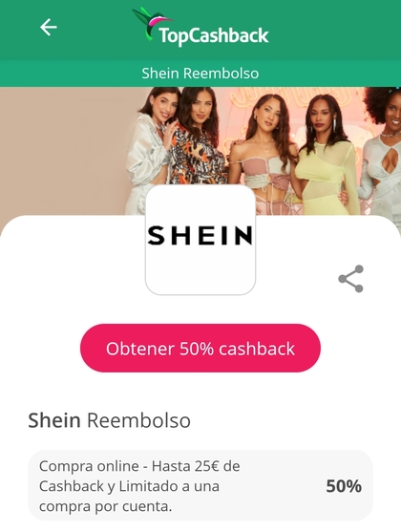Tap 'Obtener 50% cashback' button
Image resolution: width=401 pixels, height=532 pixels.
[x=200, y=348]
